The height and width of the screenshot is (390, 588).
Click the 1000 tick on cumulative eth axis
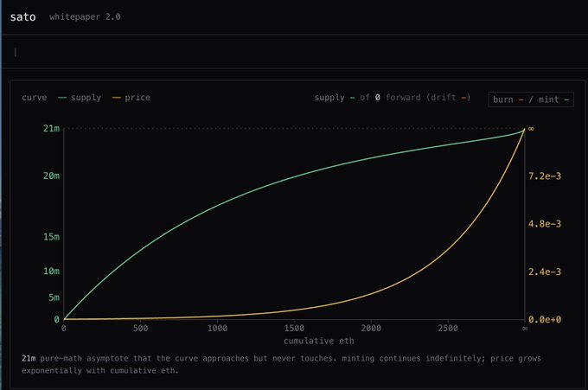(x=218, y=329)
